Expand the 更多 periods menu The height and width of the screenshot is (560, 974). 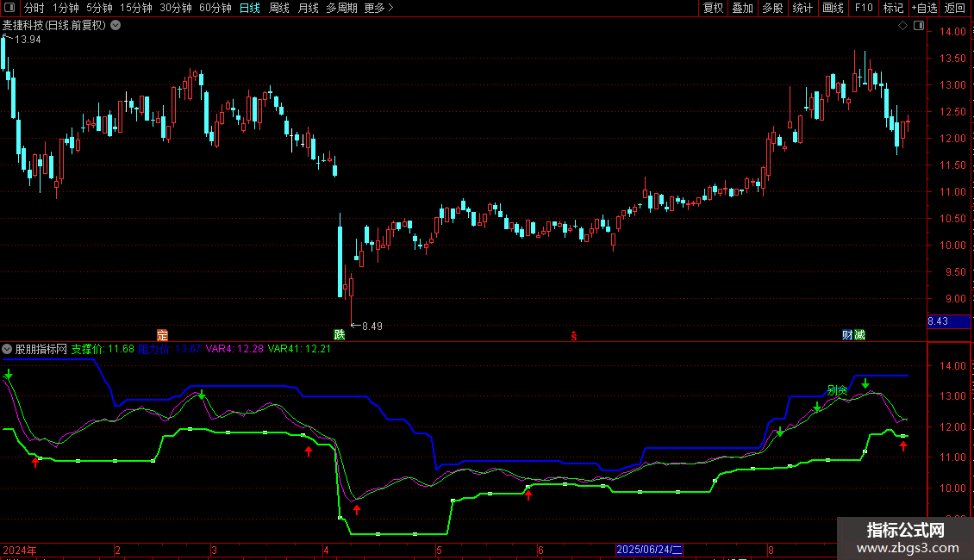pyautogui.click(x=379, y=8)
